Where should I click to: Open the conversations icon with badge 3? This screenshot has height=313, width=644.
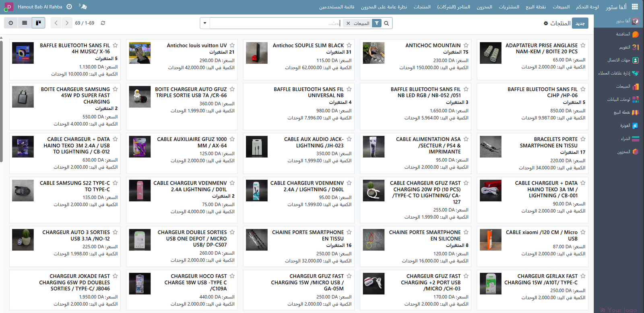[83, 7]
